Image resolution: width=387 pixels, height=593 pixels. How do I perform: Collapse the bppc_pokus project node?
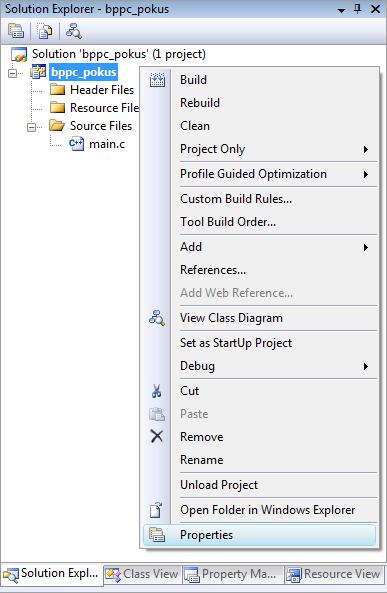click(12, 73)
